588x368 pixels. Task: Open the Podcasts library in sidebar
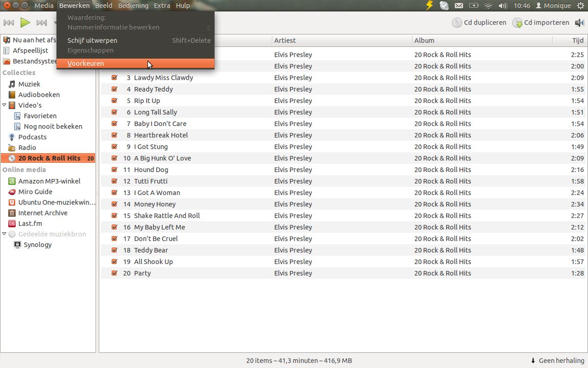pyautogui.click(x=32, y=137)
